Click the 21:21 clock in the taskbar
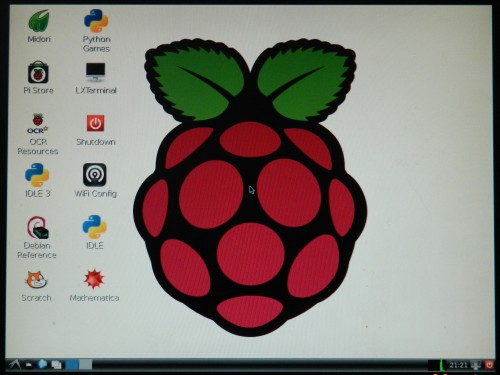500x375 pixels. 458,365
